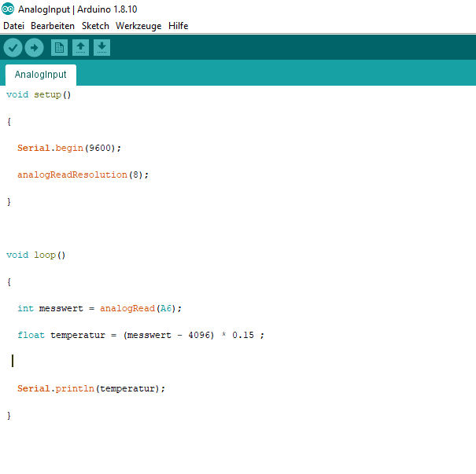Click the opening brace below void loop()
The image size is (476, 474).
tap(9, 281)
